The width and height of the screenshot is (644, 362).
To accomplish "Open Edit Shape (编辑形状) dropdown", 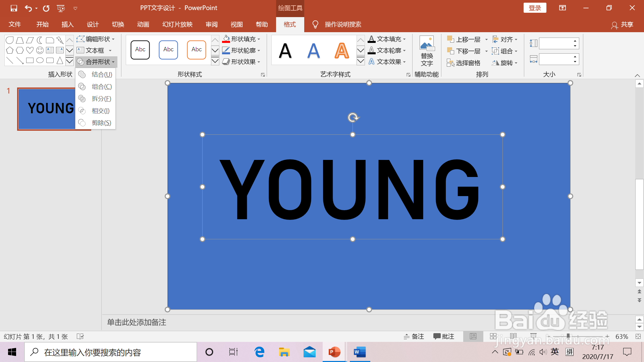I will click(x=96, y=39).
